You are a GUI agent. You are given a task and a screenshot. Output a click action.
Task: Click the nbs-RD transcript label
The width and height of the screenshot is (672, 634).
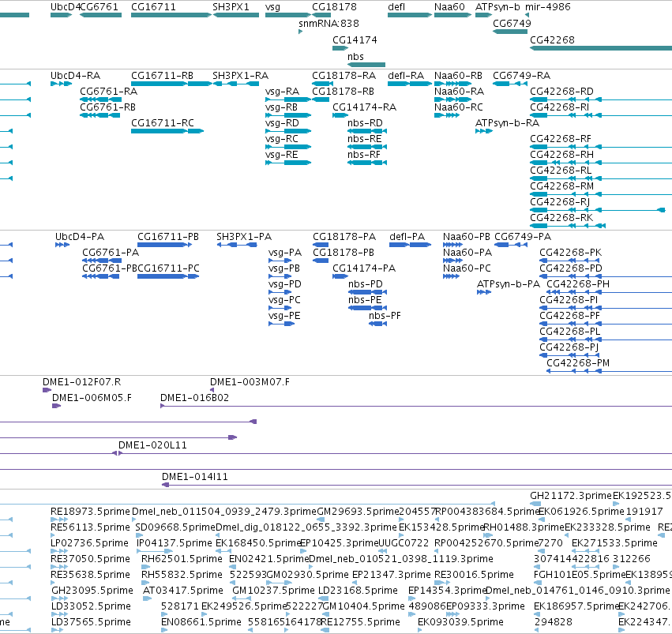pyautogui.click(x=365, y=123)
